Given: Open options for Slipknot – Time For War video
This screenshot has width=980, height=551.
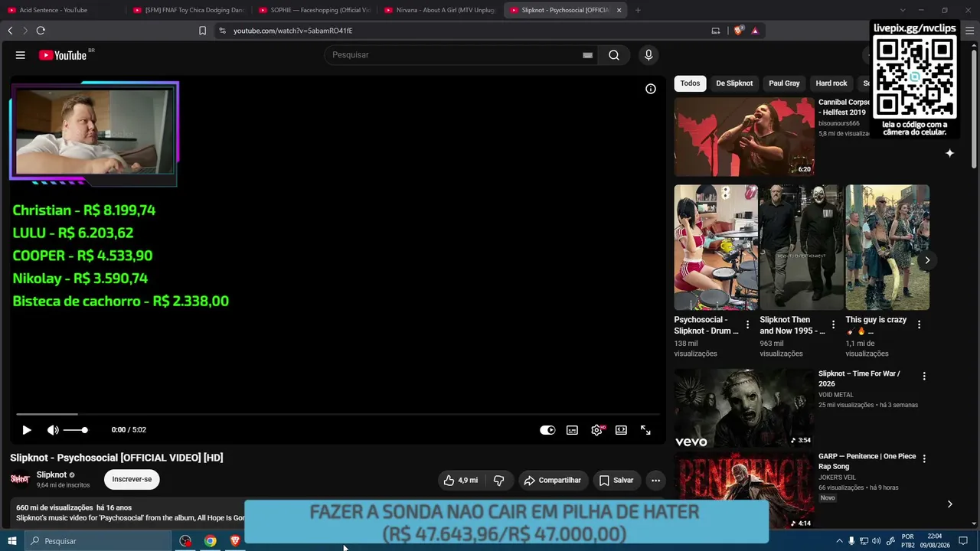Looking at the screenshot, I should [x=924, y=377].
